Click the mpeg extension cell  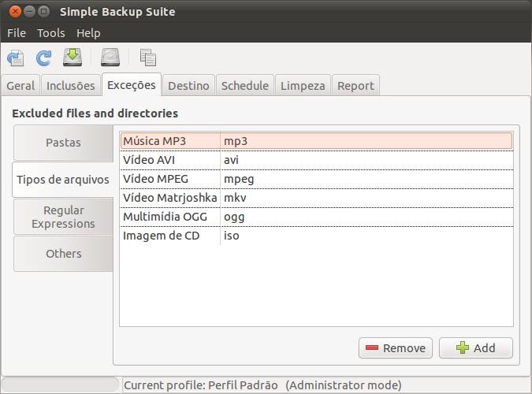(366, 179)
